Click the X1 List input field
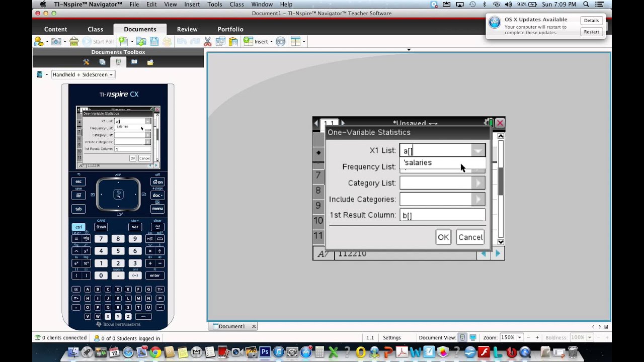The height and width of the screenshot is (362, 644). pos(436,150)
